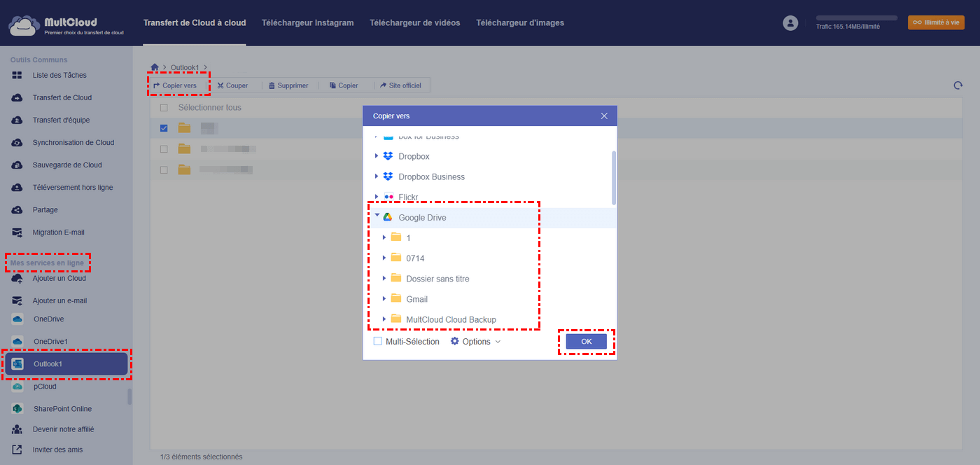Open Téléchargeur de vidéos tab
This screenshot has height=465, width=980.
(x=415, y=22)
